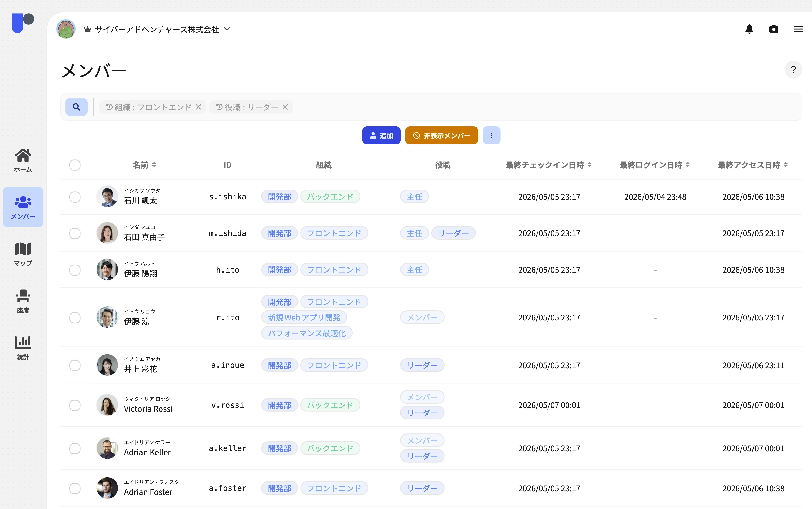This screenshot has height=509, width=812.
Task: Click the バックエンド tag in 石川 颯太's row
Action: pos(330,197)
